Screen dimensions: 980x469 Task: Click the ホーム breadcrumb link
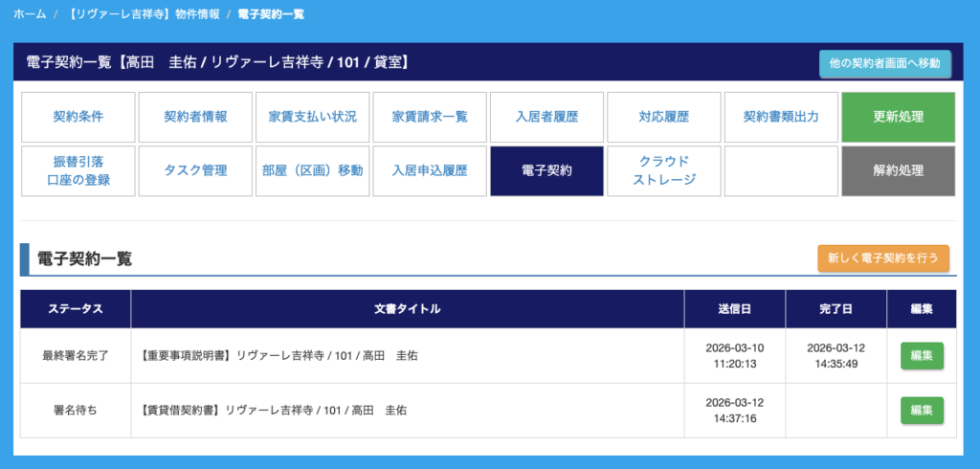pos(30,15)
